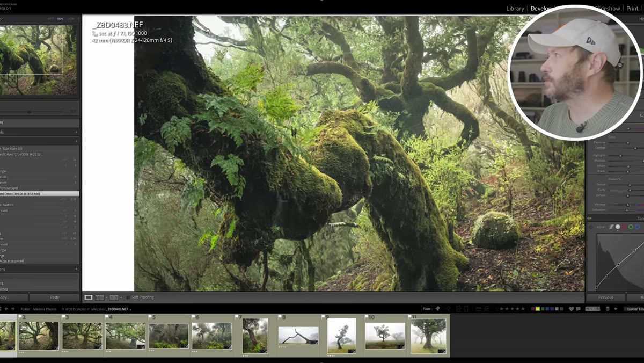The width and height of the screenshot is (644, 363).
Task: Toggle the flag on filmstrip photo 4
Action: coord(107,317)
